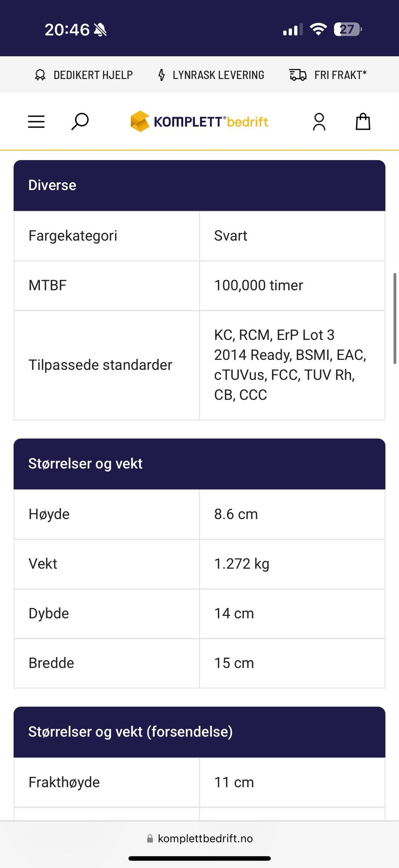This screenshot has width=399, height=868.
Task: Open the hamburger menu
Action: [x=36, y=122]
